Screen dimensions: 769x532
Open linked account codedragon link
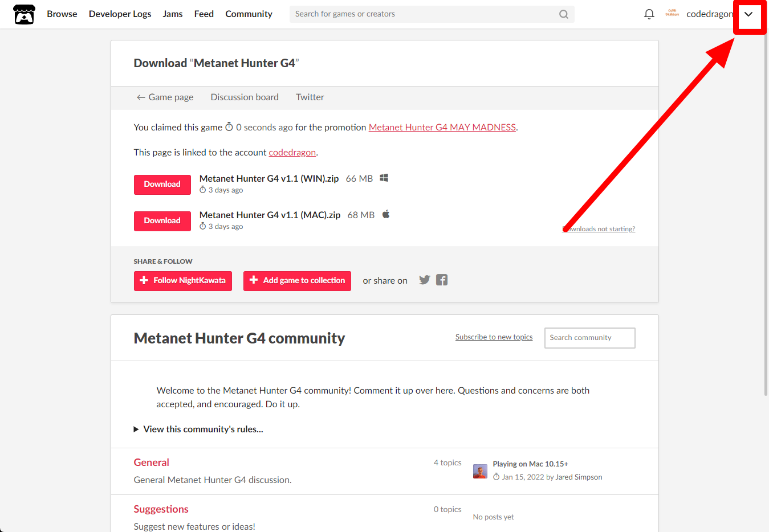[292, 153]
